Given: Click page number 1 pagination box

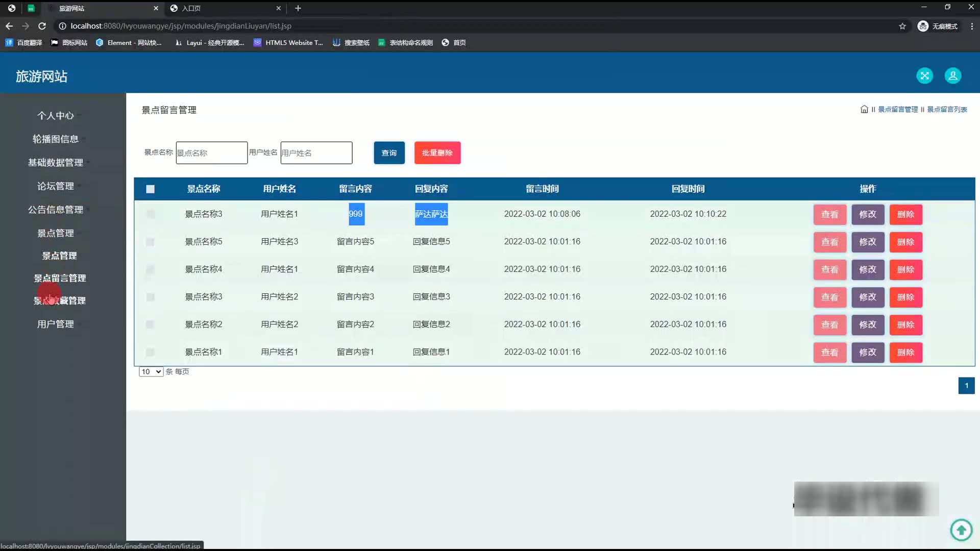Looking at the screenshot, I should point(966,386).
